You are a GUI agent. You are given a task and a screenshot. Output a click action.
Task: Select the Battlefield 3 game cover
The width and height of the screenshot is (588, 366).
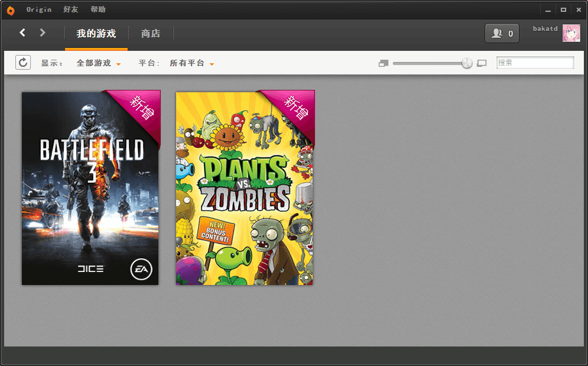(90, 188)
